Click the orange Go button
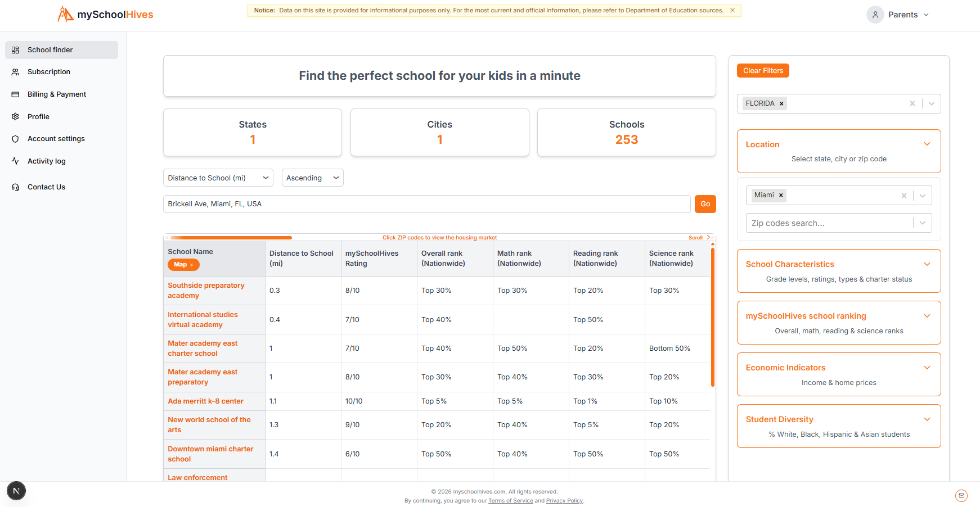980x507 pixels. 705,204
